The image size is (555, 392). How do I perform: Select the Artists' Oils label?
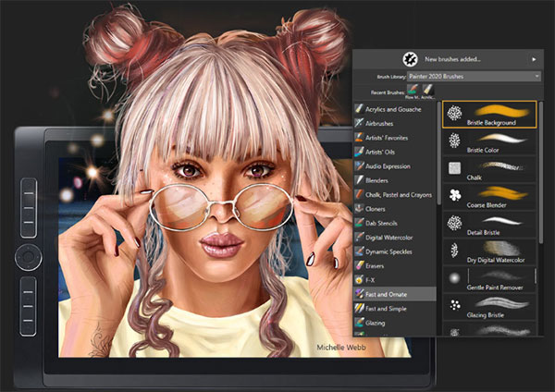click(x=380, y=153)
